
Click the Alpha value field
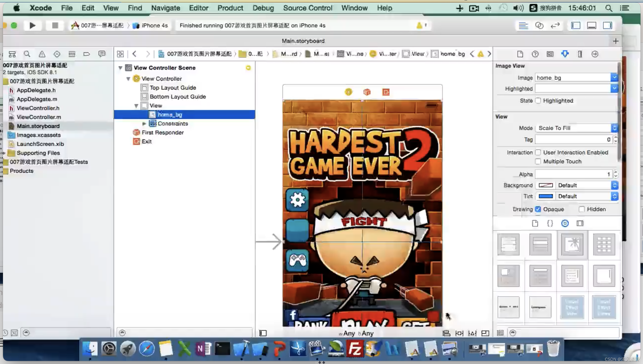click(x=574, y=174)
